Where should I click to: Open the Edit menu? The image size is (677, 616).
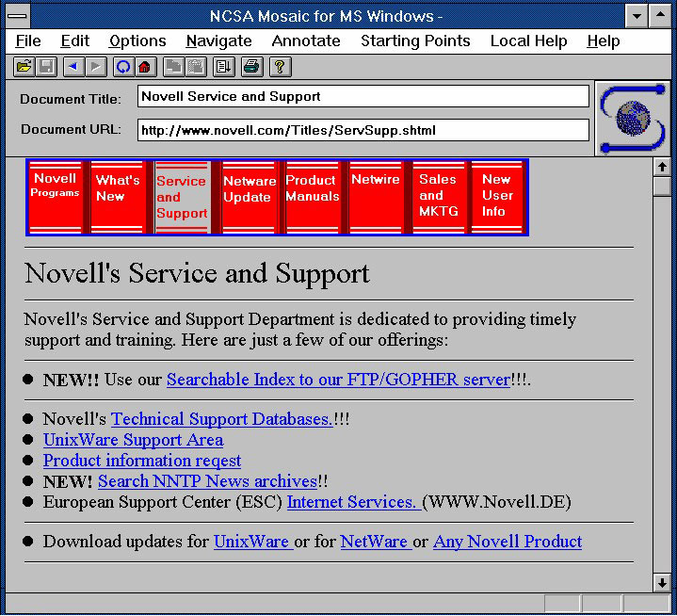[74, 41]
